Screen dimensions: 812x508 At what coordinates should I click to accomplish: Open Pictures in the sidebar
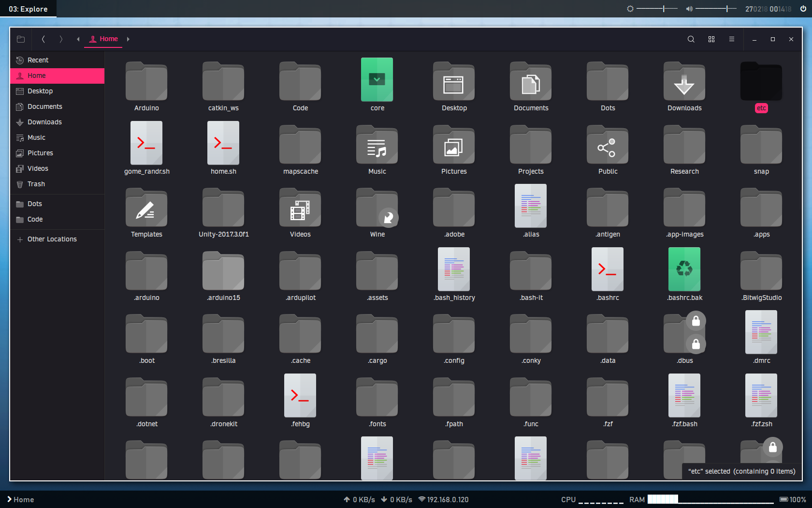tap(57, 153)
